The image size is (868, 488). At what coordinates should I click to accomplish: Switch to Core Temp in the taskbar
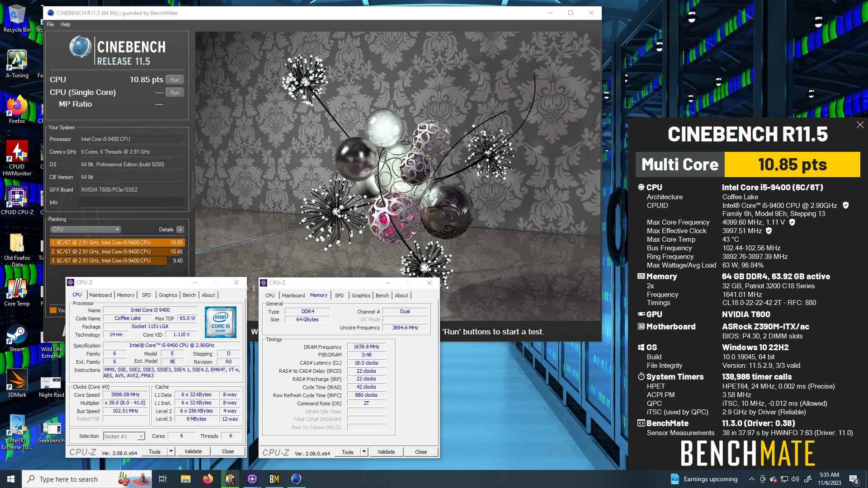click(x=230, y=479)
